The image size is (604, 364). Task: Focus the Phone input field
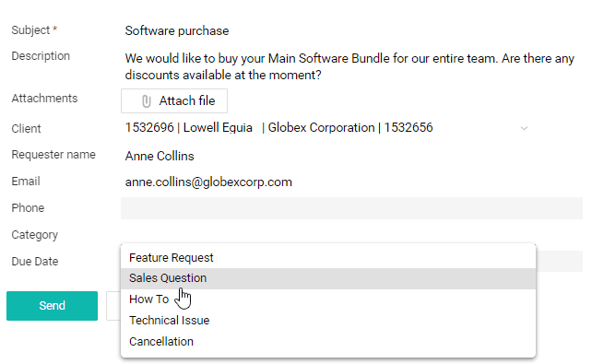pyautogui.click(x=351, y=208)
